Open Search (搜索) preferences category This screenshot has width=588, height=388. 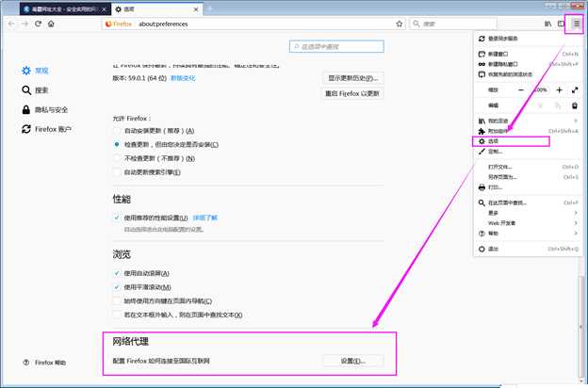click(35, 90)
